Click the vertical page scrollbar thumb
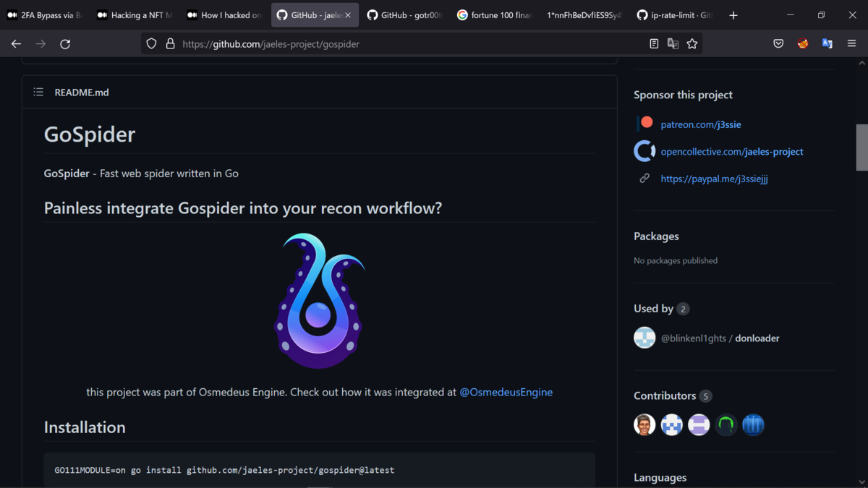 click(x=862, y=147)
